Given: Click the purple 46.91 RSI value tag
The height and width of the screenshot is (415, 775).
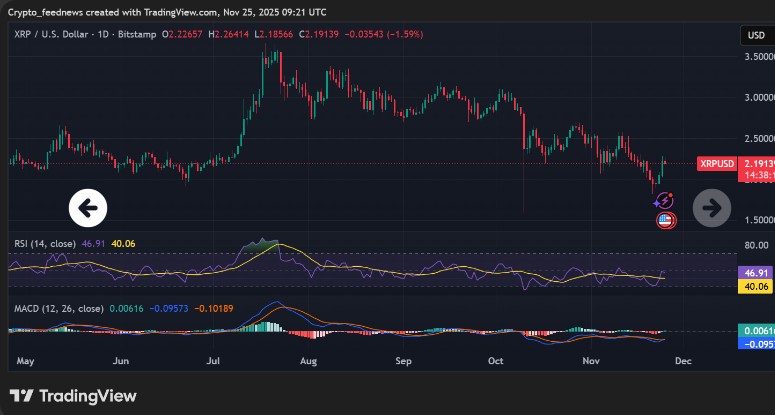Looking at the screenshot, I should (755, 272).
